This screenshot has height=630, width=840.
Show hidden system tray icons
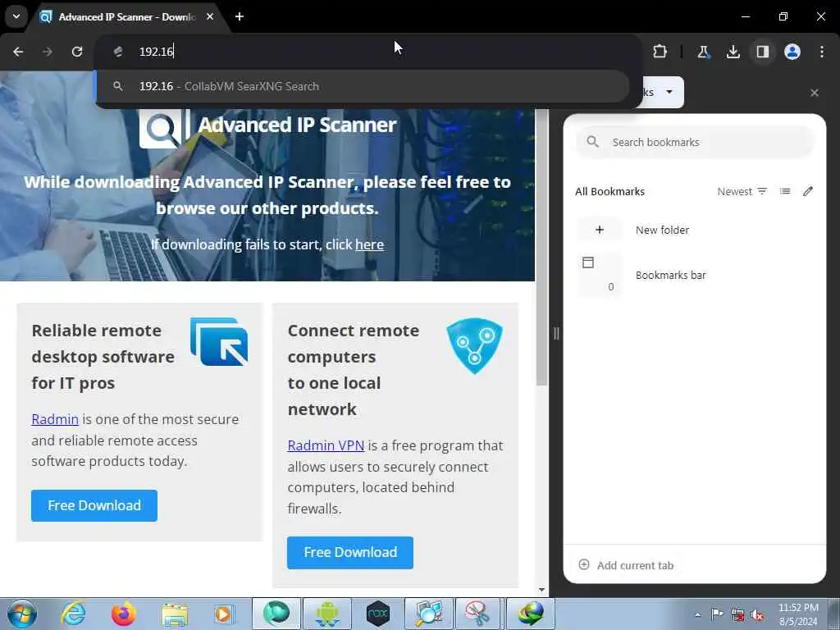(697, 615)
